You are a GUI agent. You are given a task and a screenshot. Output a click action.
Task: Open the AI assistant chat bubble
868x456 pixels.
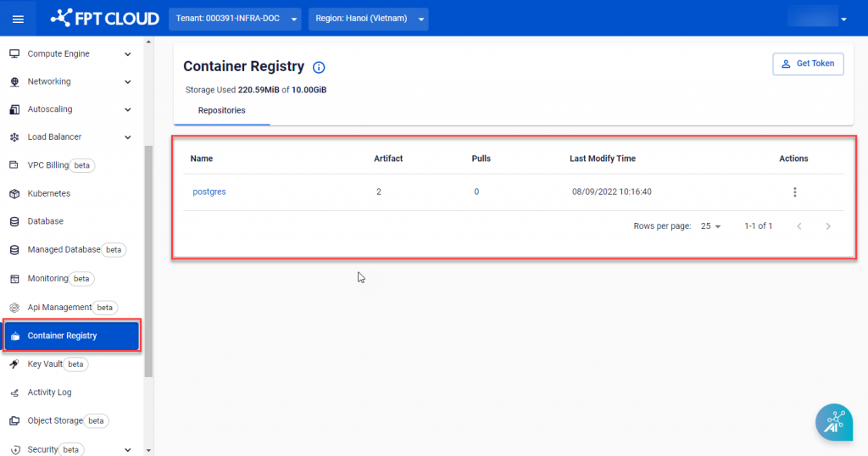click(834, 422)
